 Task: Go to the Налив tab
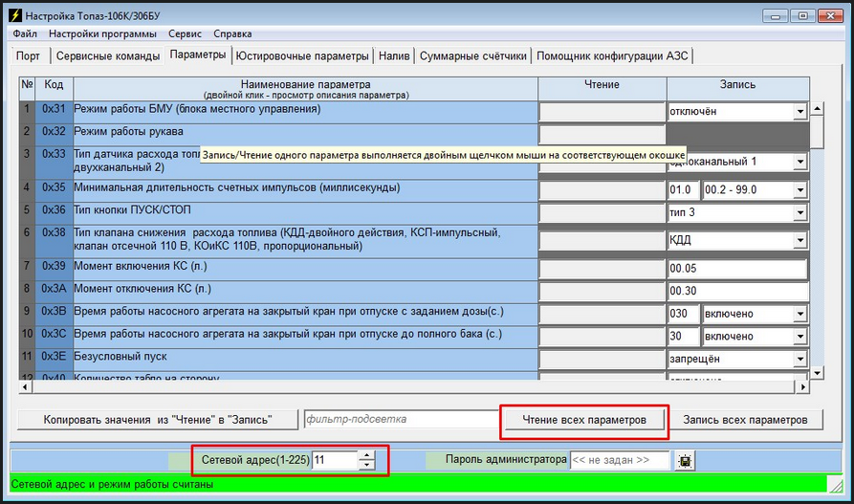394,56
